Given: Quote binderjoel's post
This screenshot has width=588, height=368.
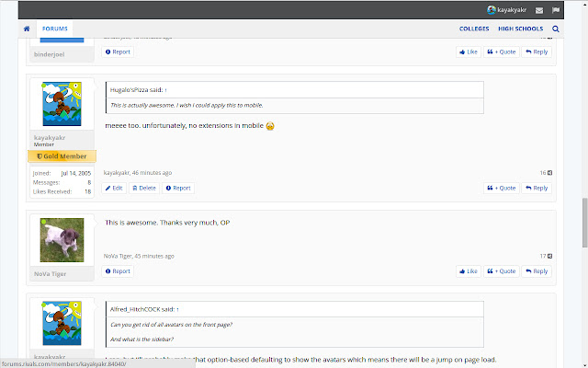Looking at the screenshot, I should [502, 52].
